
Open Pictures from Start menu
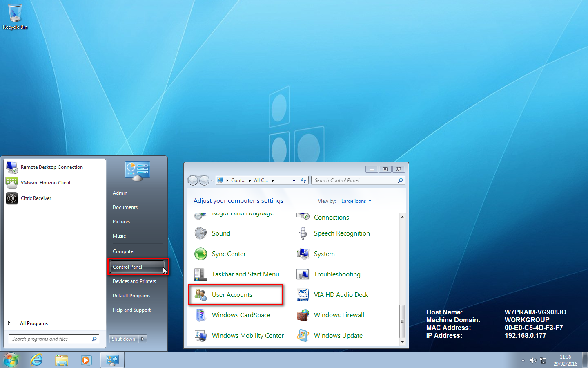coord(121,222)
